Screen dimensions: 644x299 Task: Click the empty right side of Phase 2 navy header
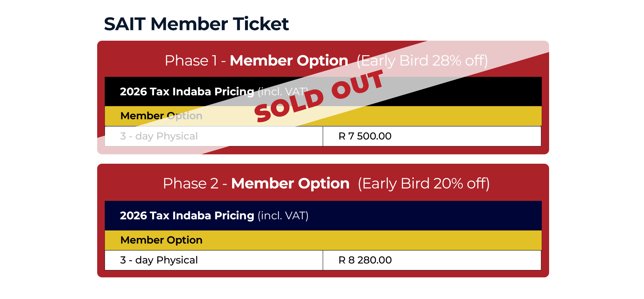(452, 216)
